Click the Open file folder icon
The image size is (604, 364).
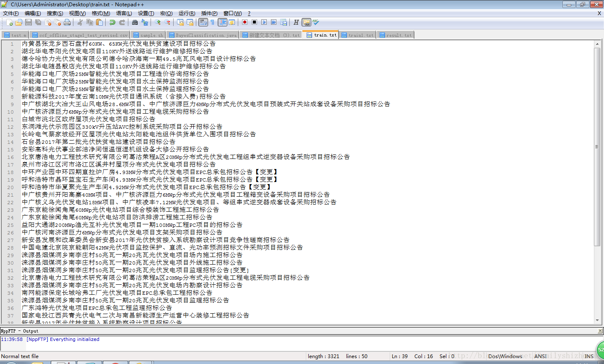tap(19, 22)
